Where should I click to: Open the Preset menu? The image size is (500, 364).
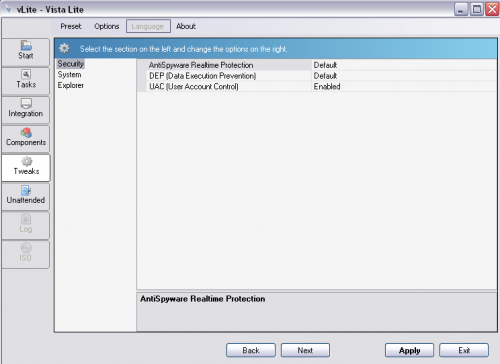click(x=71, y=26)
